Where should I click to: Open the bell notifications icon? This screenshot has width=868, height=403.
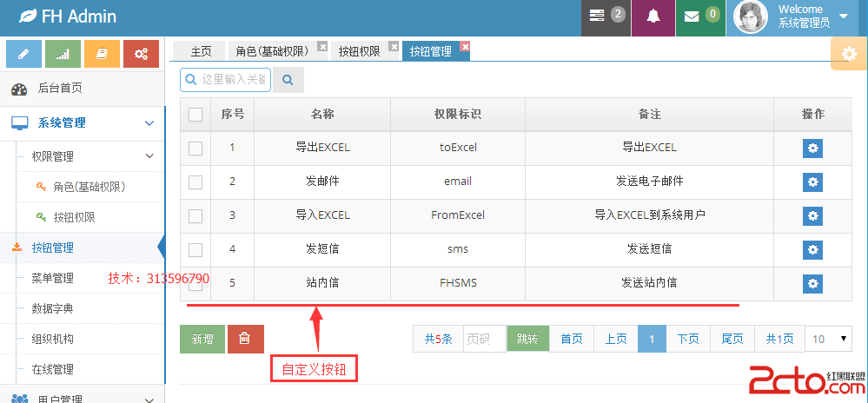653,17
